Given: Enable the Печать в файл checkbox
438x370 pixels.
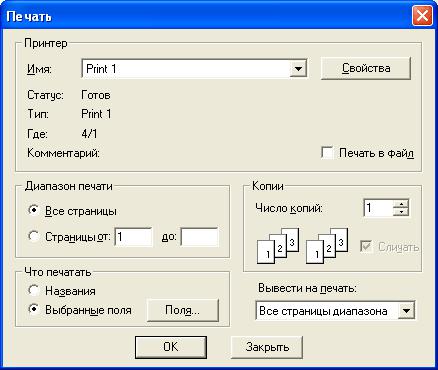Looking at the screenshot, I should pyautogui.click(x=327, y=153).
